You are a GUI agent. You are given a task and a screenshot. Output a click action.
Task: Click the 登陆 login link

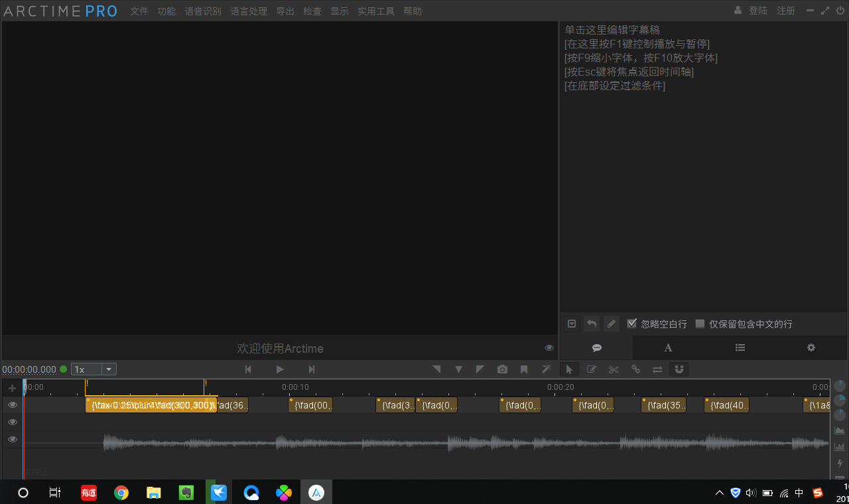758,11
